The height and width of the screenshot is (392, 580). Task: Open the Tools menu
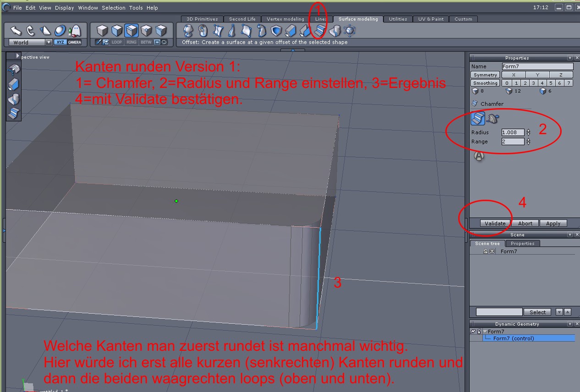coord(136,8)
